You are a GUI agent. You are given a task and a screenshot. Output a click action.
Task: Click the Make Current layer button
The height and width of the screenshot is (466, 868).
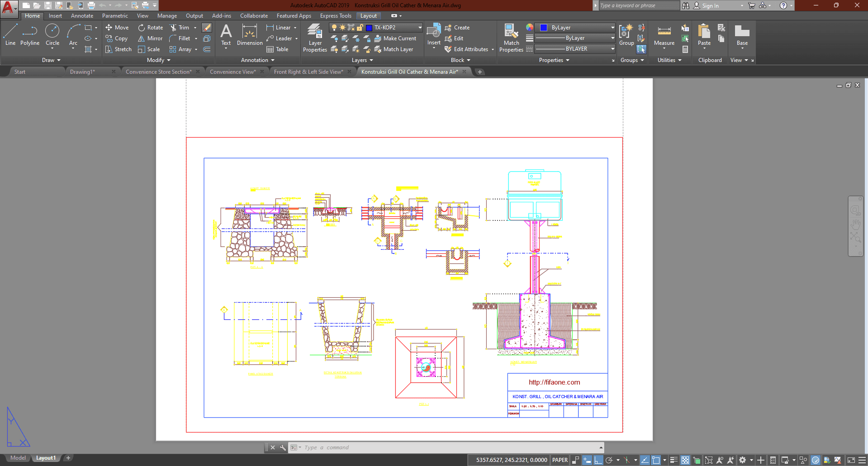click(395, 38)
